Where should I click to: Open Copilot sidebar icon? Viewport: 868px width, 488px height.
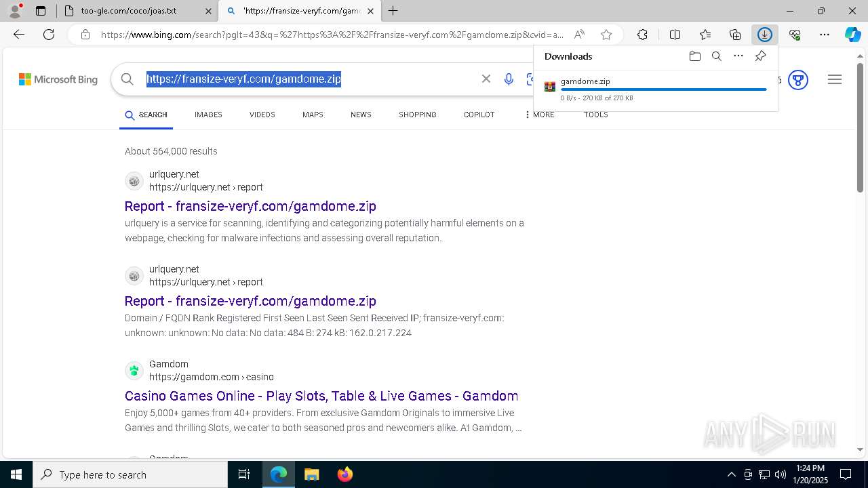click(x=852, y=35)
